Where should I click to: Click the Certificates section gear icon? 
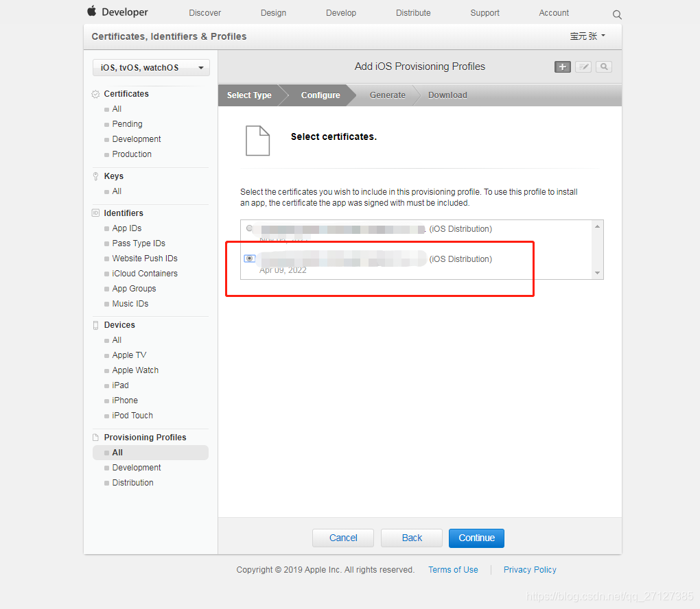[95, 94]
